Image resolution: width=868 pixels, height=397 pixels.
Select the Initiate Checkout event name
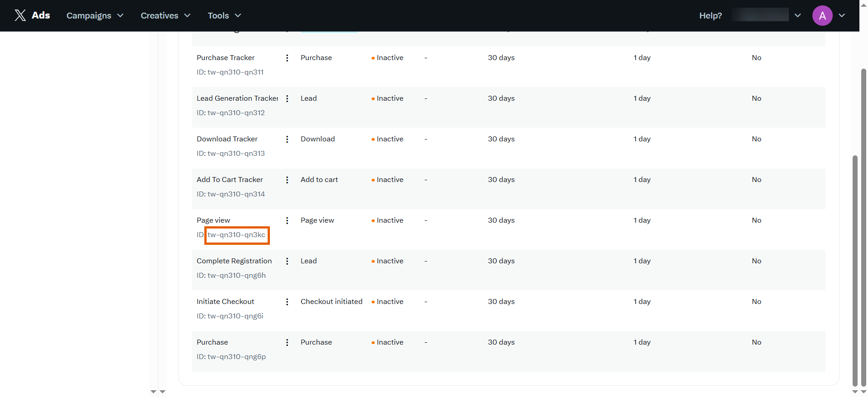[x=225, y=302]
